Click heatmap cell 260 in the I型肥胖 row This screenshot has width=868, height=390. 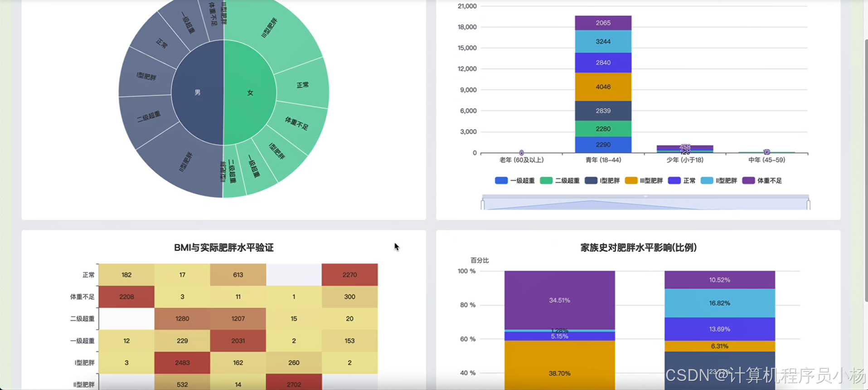click(x=294, y=363)
